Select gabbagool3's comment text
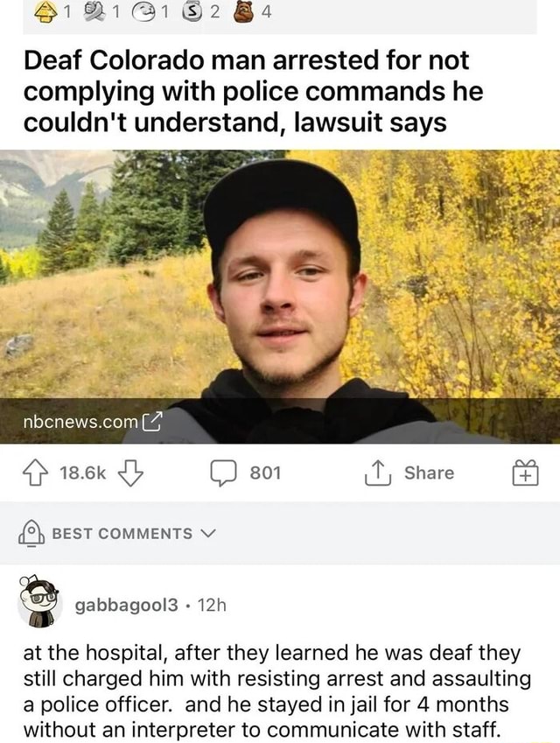 coord(277,691)
